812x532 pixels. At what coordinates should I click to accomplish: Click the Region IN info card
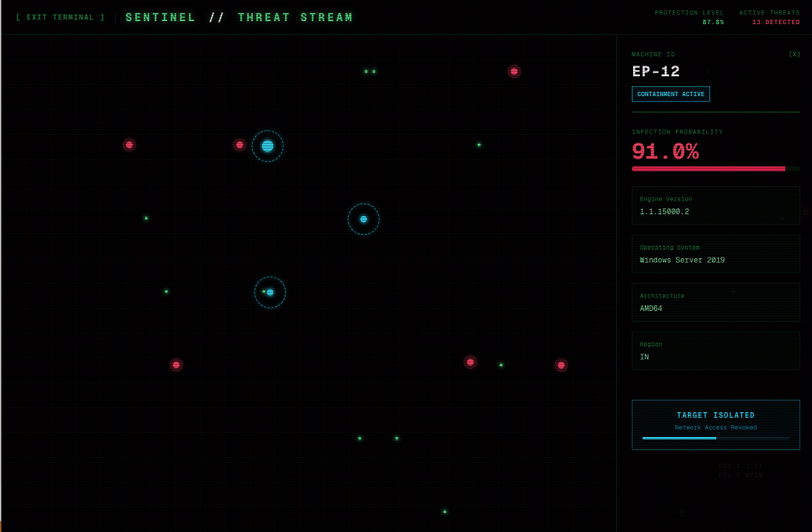click(716, 351)
